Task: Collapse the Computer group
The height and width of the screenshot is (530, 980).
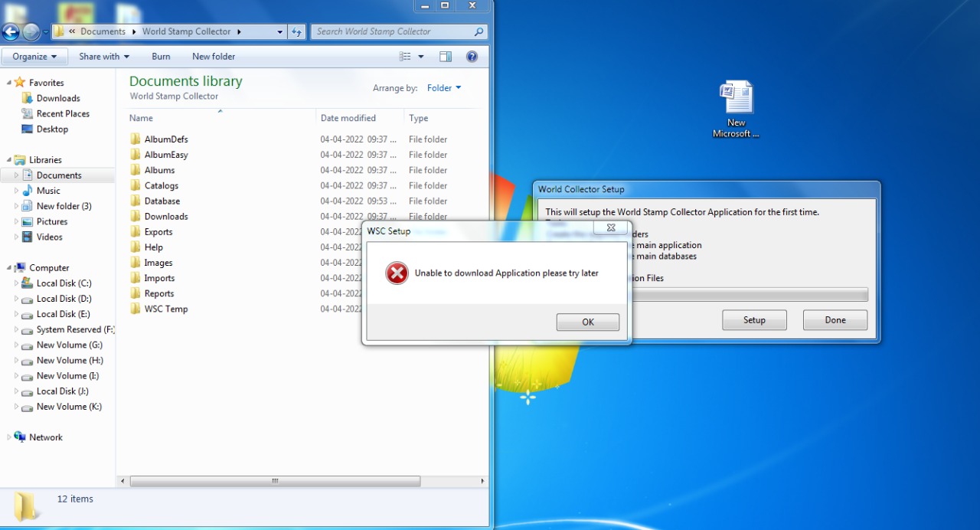Action: pyautogui.click(x=9, y=268)
